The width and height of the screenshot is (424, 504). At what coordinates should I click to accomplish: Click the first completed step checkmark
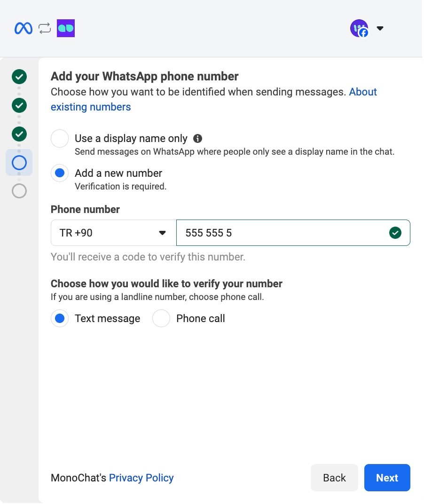(x=19, y=77)
